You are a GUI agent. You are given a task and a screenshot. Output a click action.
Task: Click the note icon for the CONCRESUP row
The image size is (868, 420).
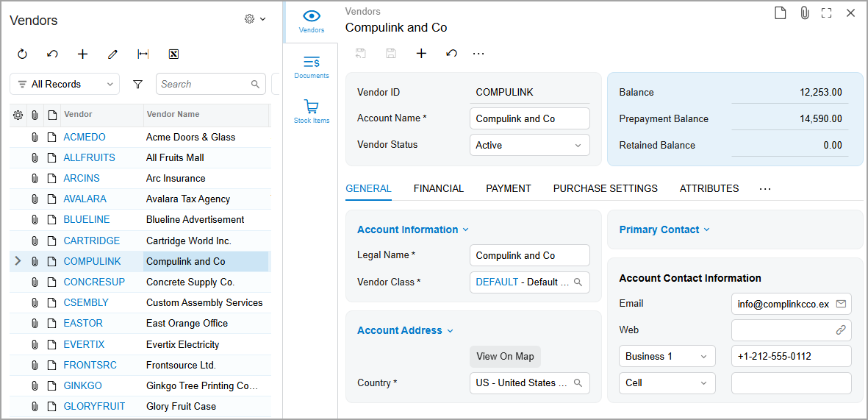pos(52,282)
